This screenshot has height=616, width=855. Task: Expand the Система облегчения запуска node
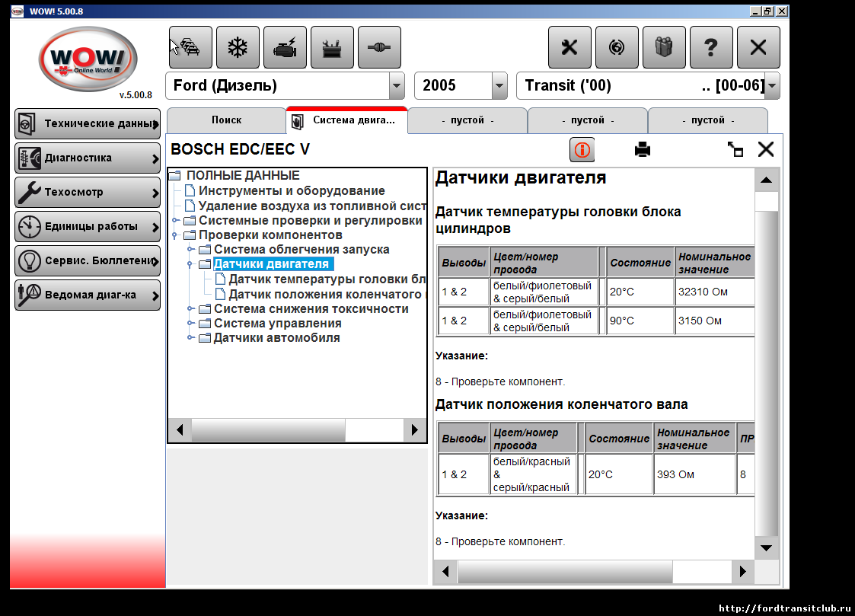coord(190,249)
